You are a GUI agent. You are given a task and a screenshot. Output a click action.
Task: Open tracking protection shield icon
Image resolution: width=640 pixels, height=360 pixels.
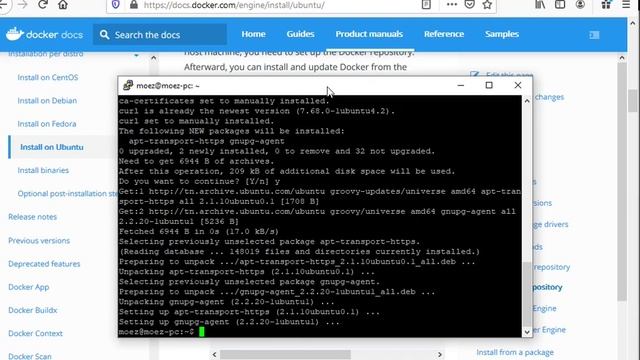pos(116,5)
